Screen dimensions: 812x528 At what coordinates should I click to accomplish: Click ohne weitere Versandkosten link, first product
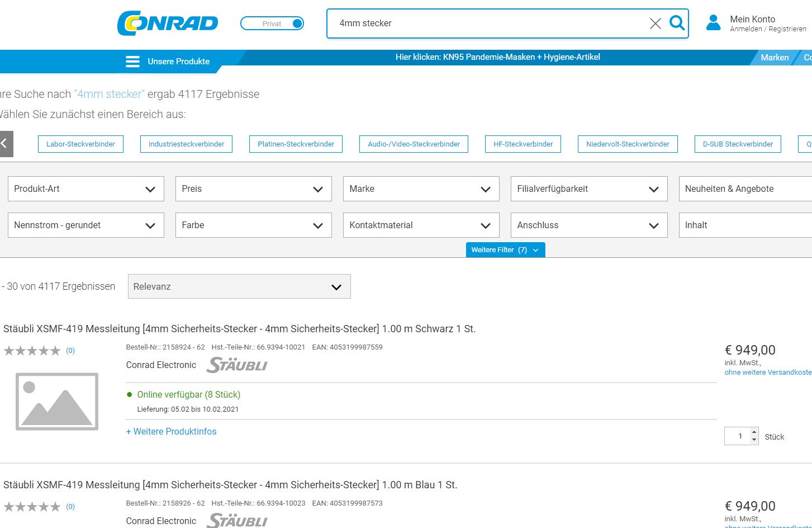coord(768,373)
